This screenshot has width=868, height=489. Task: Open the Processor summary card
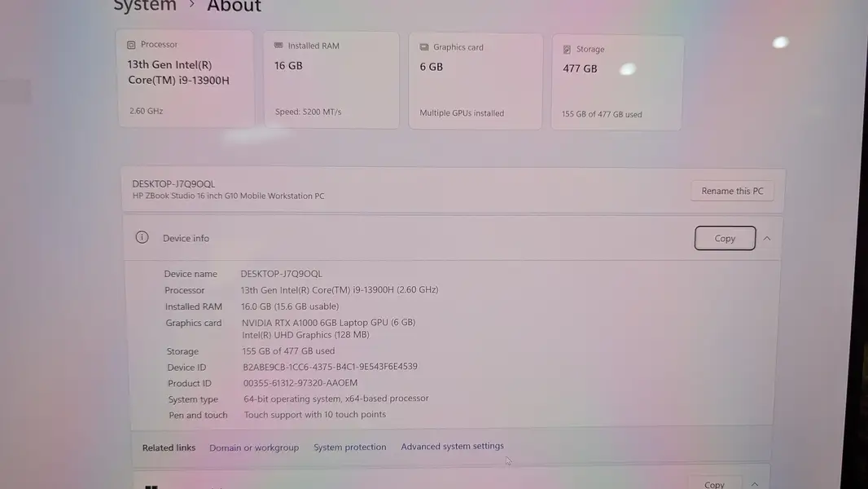tap(186, 78)
